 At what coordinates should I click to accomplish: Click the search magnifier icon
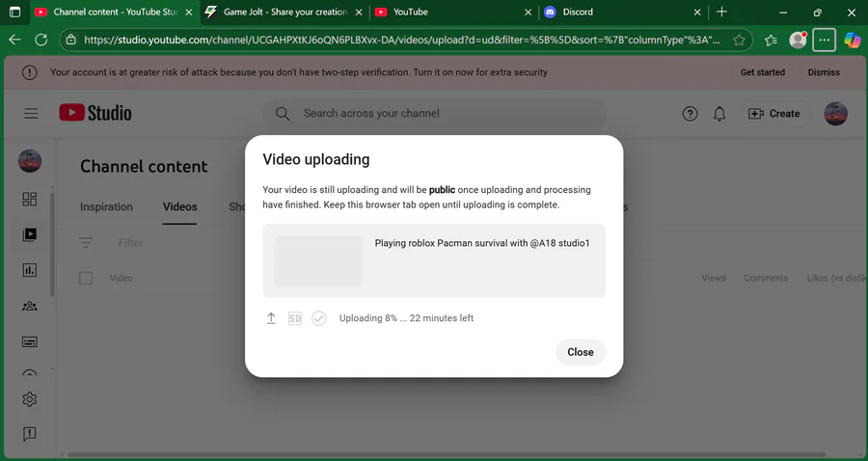click(283, 114)
